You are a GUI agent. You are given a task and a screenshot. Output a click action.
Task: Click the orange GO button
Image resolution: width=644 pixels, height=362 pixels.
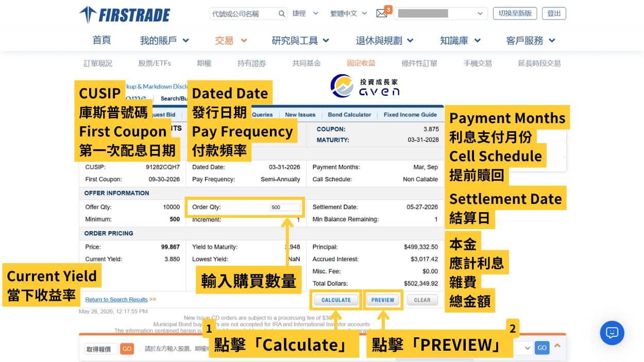click(x=127, y=349)
